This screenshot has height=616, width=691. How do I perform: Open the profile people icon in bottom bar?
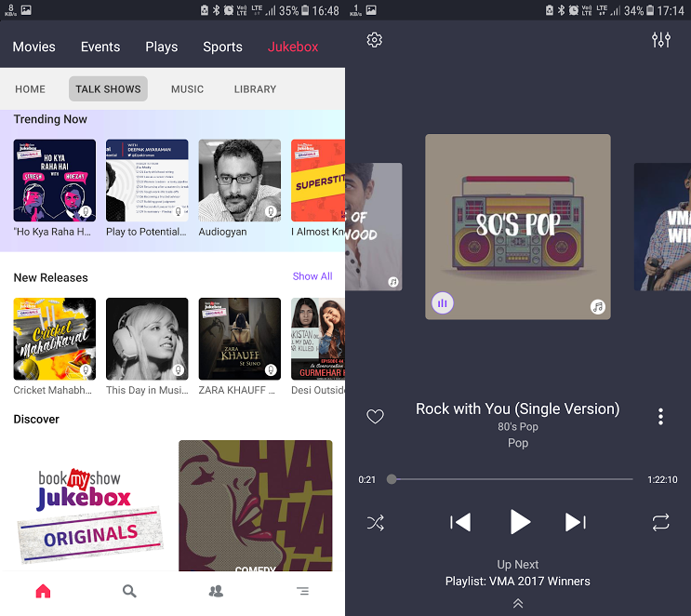[x=216, y=591]
